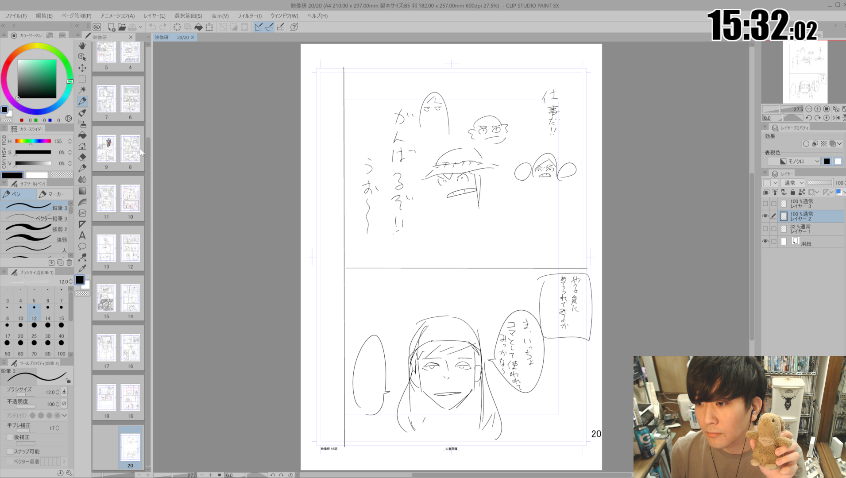Click the Undo toolbar icon
This screenshot has width=846, height=478.
click(153, 26)
